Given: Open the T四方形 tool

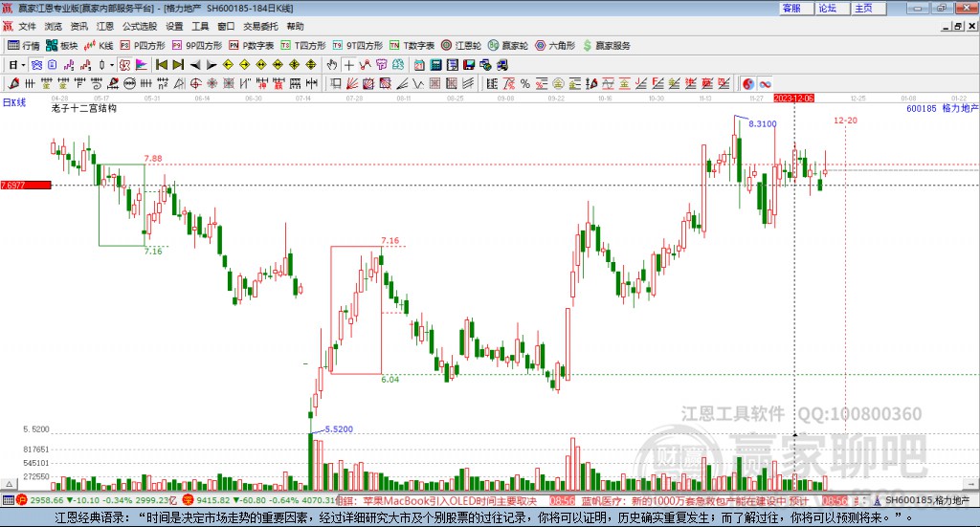Looking at the screenshot, I should point(303,46).
